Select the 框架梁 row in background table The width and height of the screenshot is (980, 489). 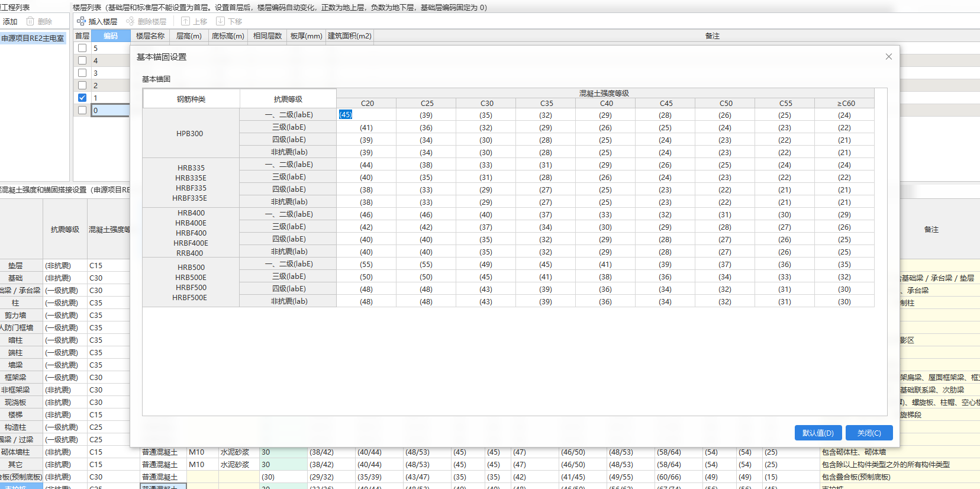point(15,378)
